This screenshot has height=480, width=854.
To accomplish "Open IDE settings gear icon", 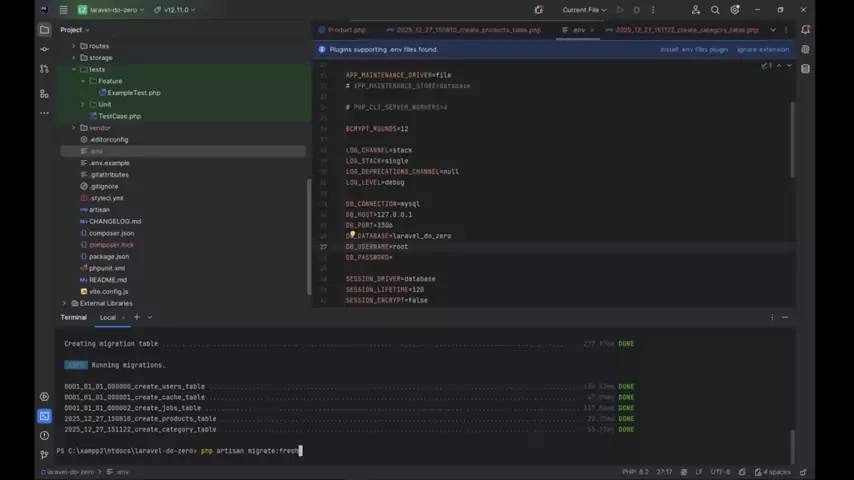I will (734, 10).
